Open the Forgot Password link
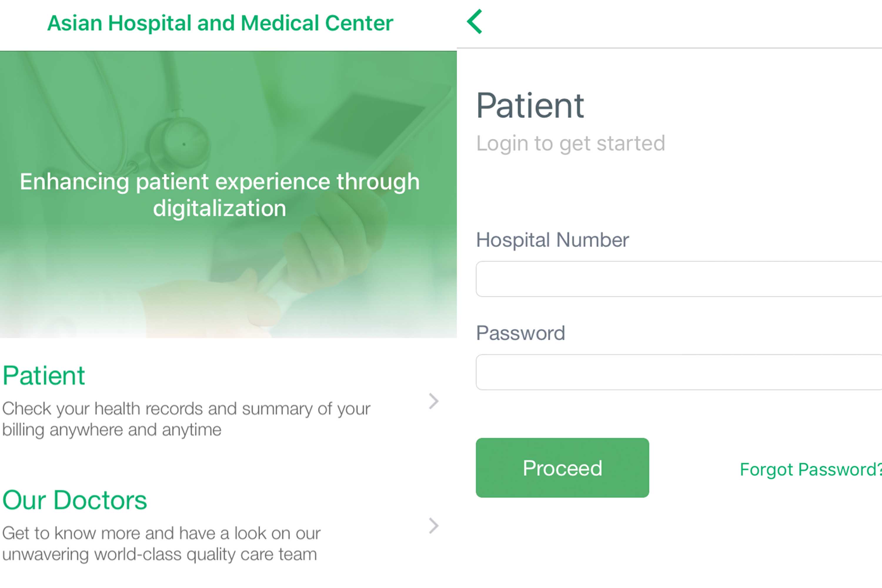Screen dimensions: 882x588 pyautogui.click(x=810, y=469)
